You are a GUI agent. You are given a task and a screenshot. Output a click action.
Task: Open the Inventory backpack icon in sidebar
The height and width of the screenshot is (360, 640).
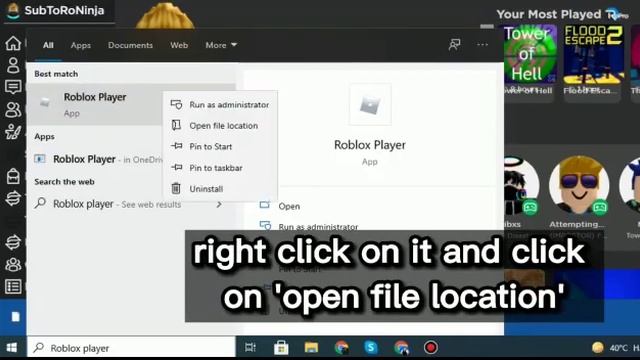13,176
